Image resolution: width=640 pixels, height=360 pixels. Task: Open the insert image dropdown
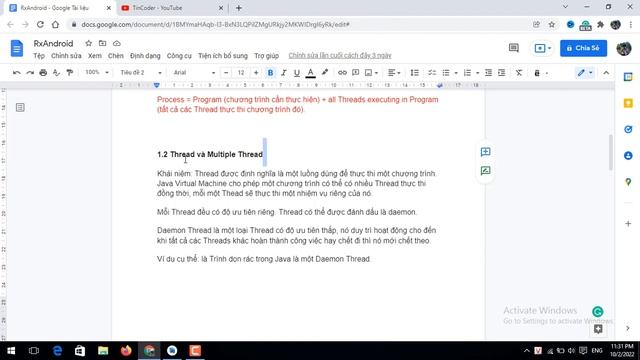pos(371,73)
